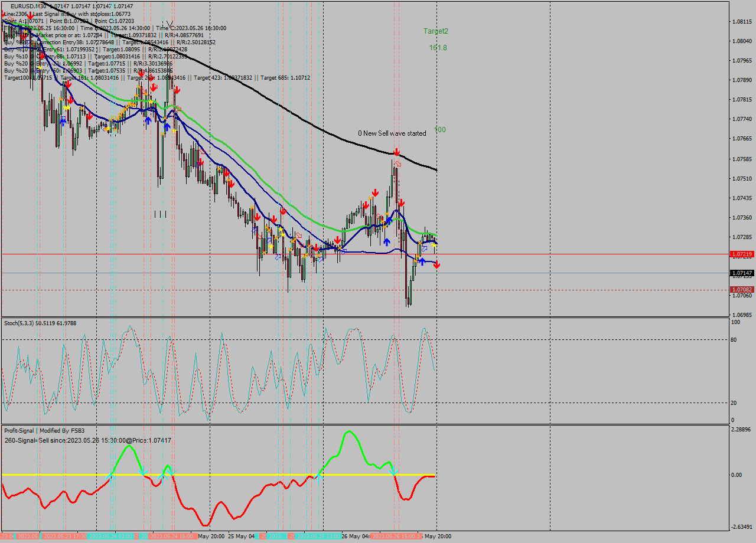Click the green '161.8' Fibonacci label
The width and height of the screenshot is (756, 543).
click(x=438, y=48)
